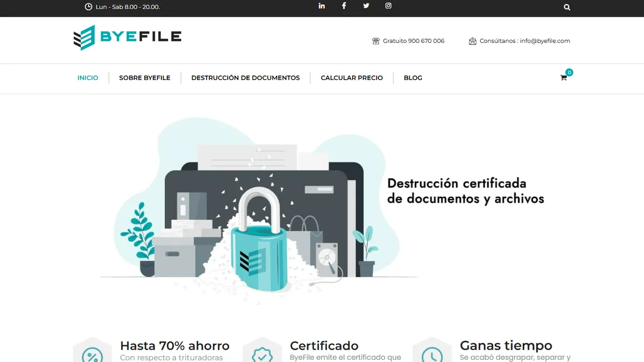The image size is (644, 362).
Task: Click the Destrucción certificada de documentos heading
Action: (466, 191)
